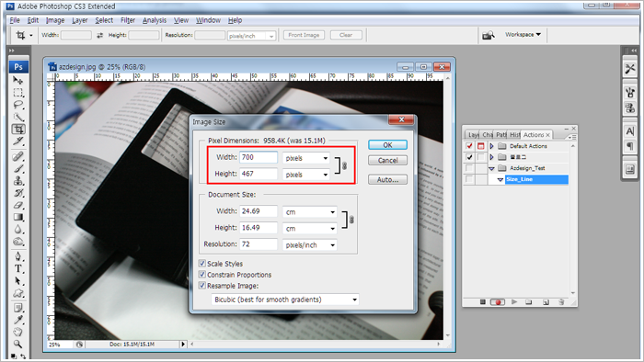Select the Eraser tool

click(x=18, y=205)
